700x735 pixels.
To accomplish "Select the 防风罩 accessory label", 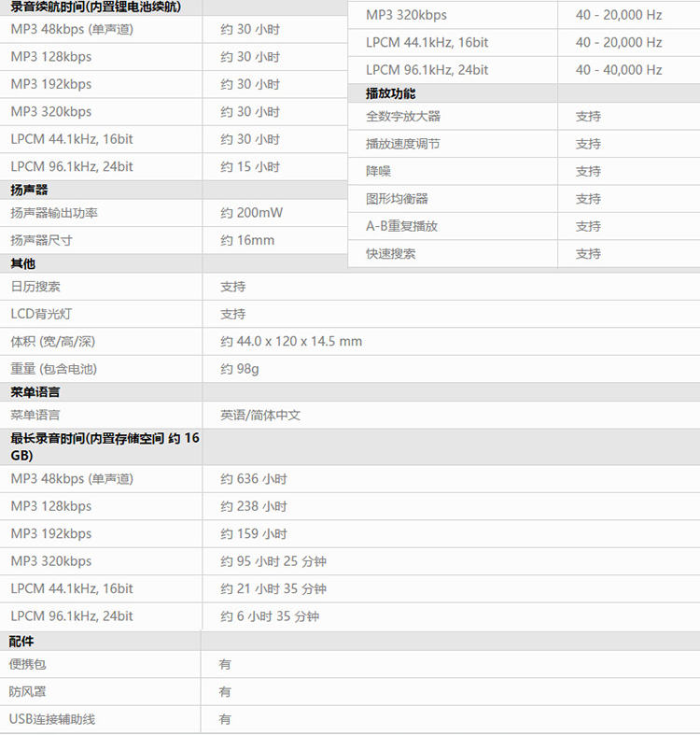I will [28, 692].
